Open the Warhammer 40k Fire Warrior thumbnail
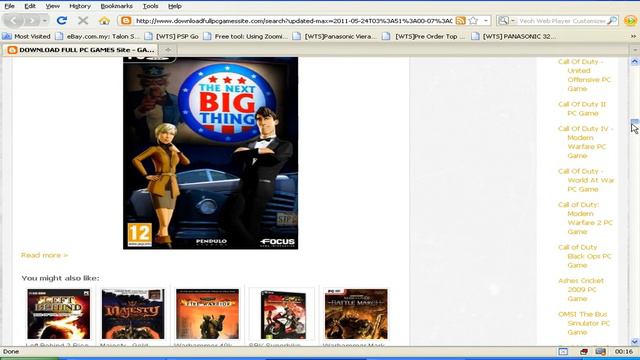Screen dimensions: 640x360 [207, 314]
